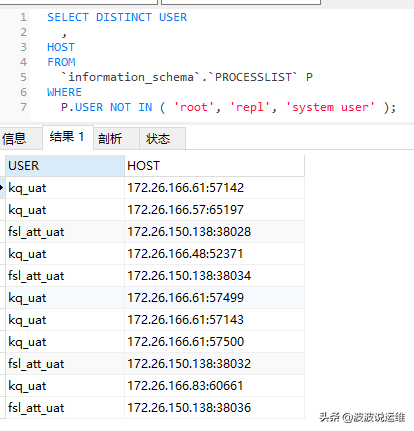Click fsl_att_uat in the 172.26.150.138:38034 row

(x=65, y=276)
